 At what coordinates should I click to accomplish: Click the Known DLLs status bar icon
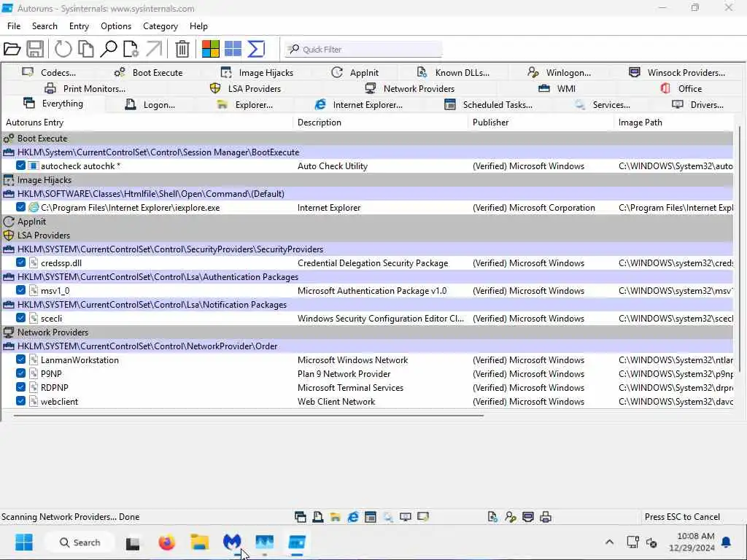pyautogui.click(x=492, y=517)
